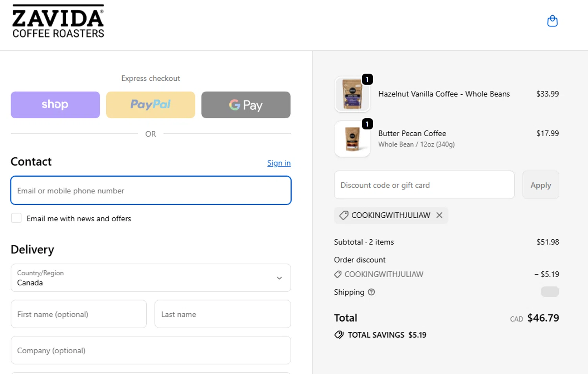Click the Sign in link

pyautogui.click(x=279, y=163)
